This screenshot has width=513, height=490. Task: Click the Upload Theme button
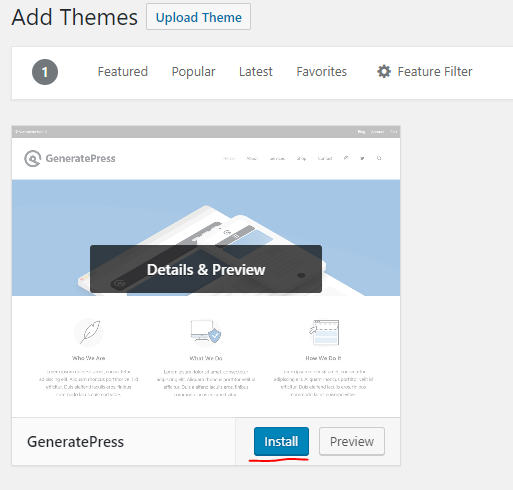click(198, 17)
